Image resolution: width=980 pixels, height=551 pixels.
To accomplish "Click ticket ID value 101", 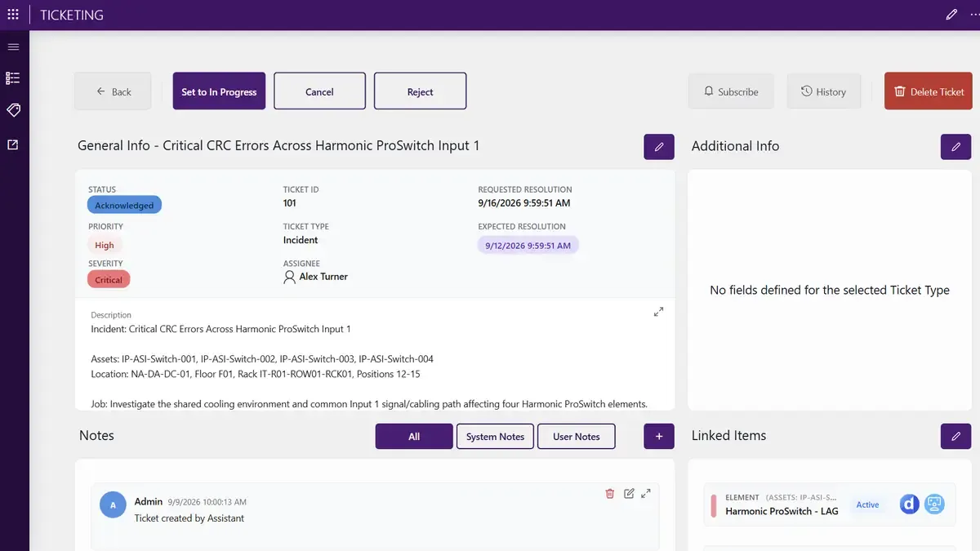I will (290, 203).
